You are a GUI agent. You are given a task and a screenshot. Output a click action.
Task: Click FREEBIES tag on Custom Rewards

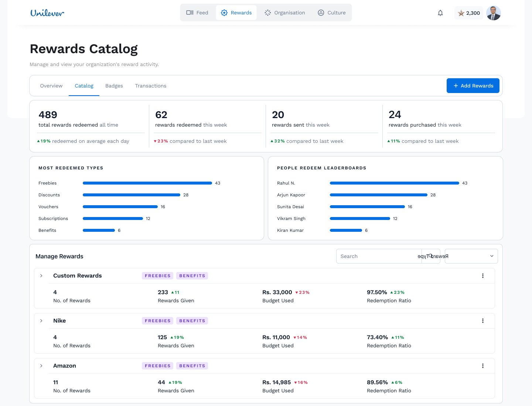[x=158, y=276]
